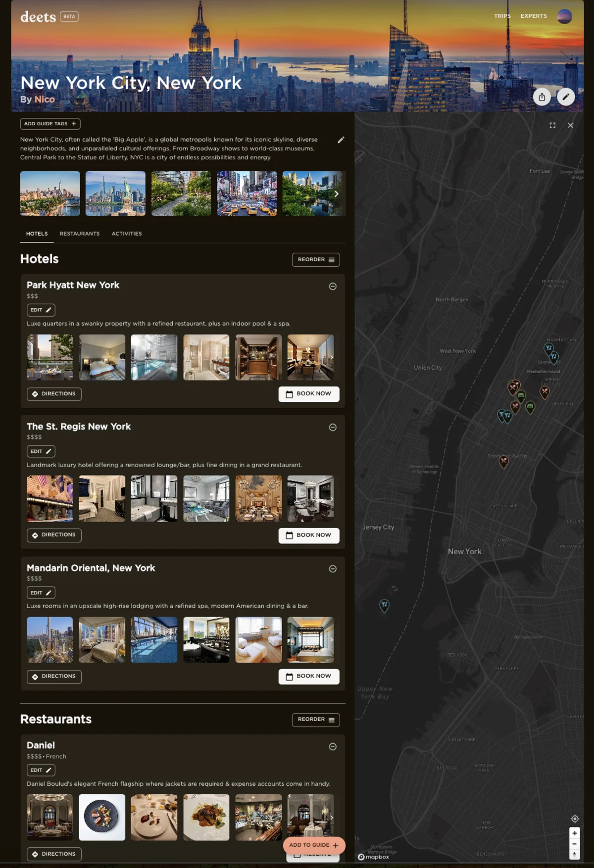Click the Empire State Building restaurant pin
This screenshot has width=594, height=868.
[x=503, y=462]
